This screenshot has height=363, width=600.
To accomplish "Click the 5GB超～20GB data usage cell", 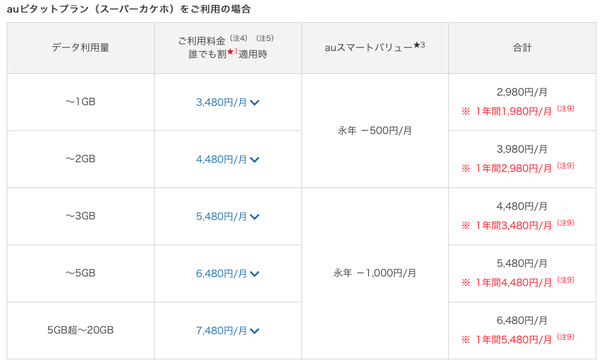I will (81, 330).
